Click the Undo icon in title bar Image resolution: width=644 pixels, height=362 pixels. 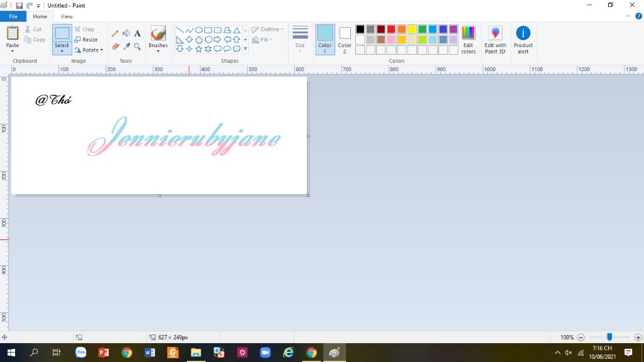[x=29, y=6]
